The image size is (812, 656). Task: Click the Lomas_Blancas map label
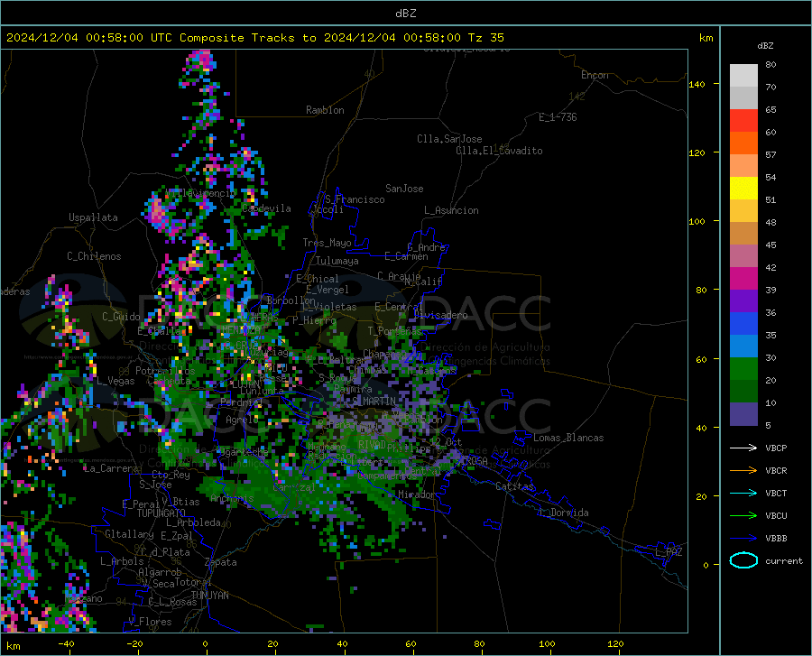(568, 438)
